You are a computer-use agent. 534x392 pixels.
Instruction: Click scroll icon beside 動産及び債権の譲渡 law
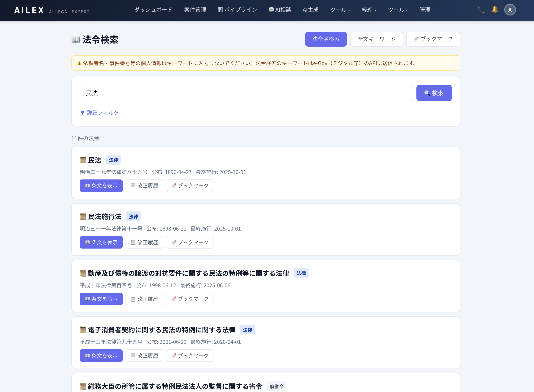83,273
